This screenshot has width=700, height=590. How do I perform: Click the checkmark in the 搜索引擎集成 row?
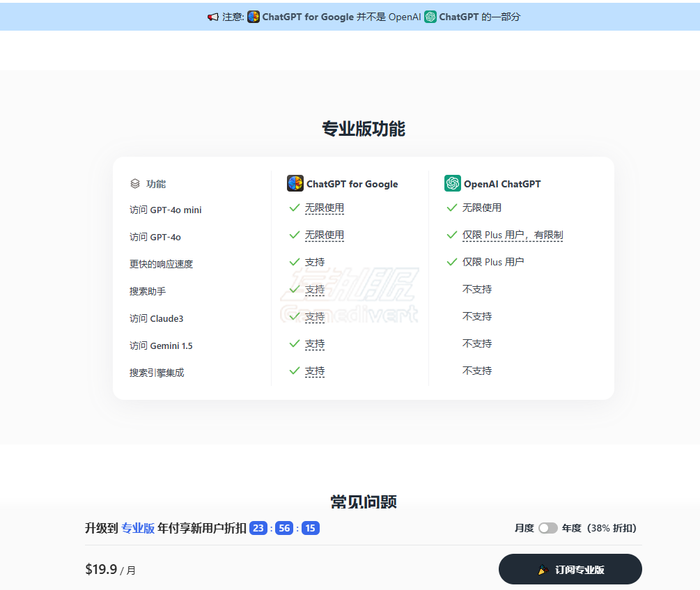(294, 371)
